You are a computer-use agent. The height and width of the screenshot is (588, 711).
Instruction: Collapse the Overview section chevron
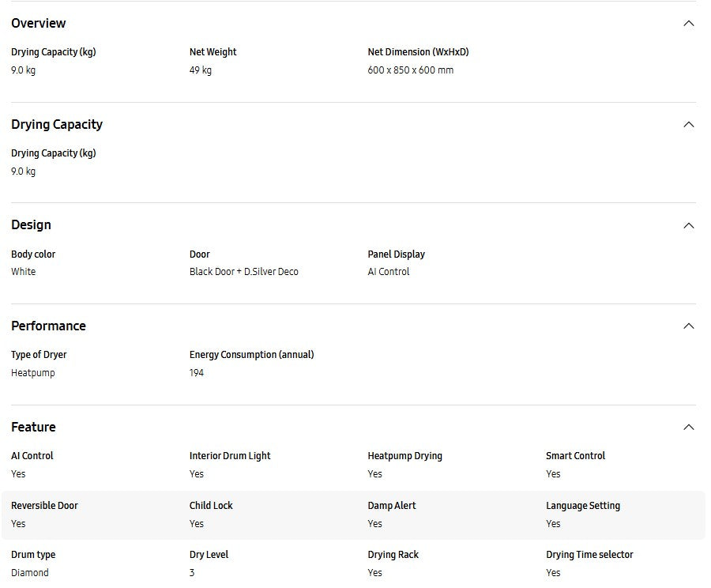pos(688,24)
